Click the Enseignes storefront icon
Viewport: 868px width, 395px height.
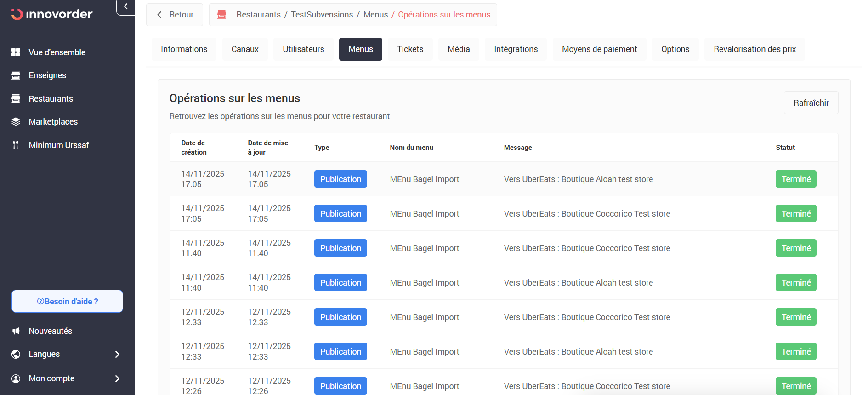[16, 75]
